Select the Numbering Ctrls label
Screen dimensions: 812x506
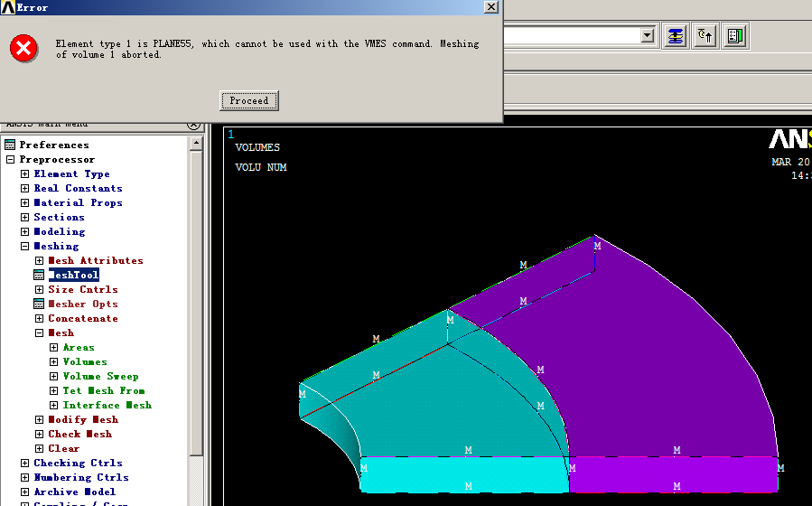(80, 477)
